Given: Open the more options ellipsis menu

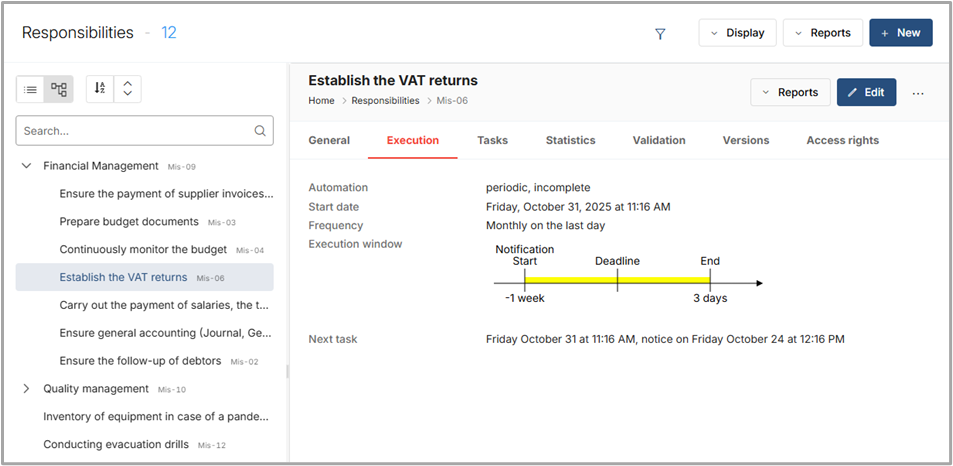Looking at the screenshot, I should point(918,93).
